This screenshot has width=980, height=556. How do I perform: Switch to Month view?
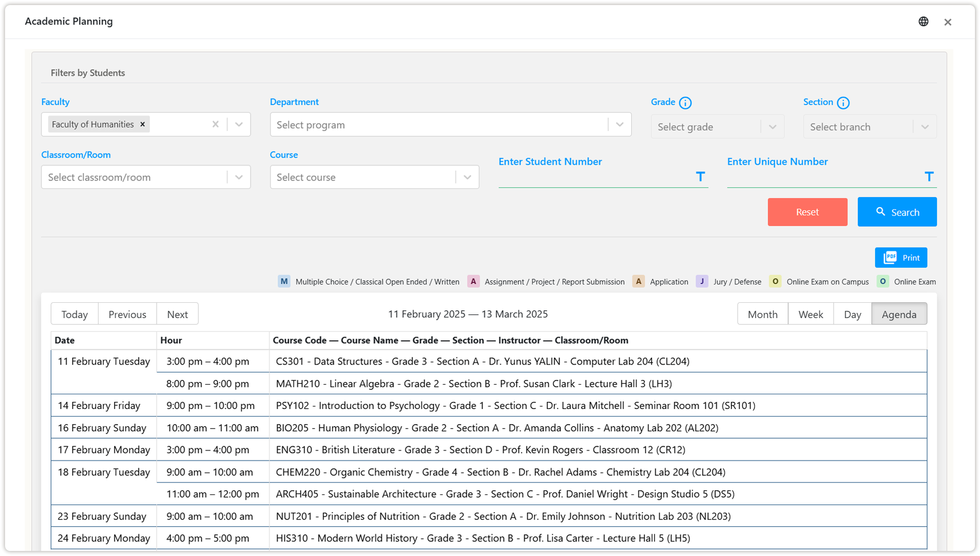tap(762, 314)
